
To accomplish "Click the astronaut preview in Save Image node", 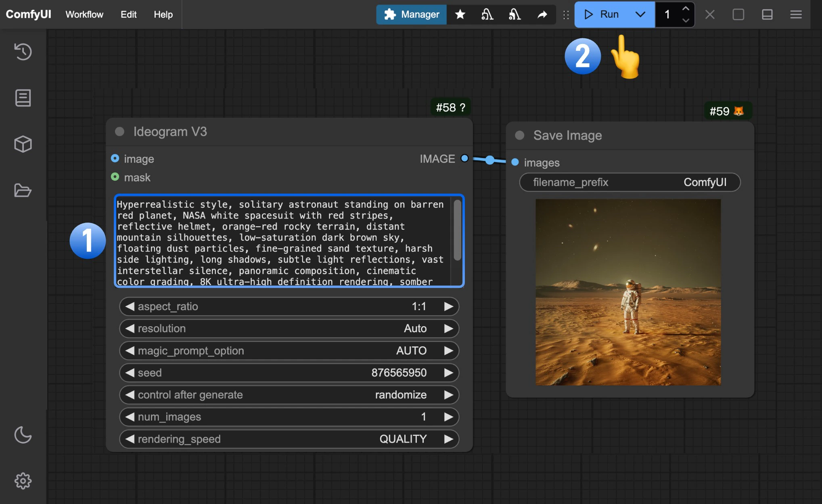I will 628,292.
